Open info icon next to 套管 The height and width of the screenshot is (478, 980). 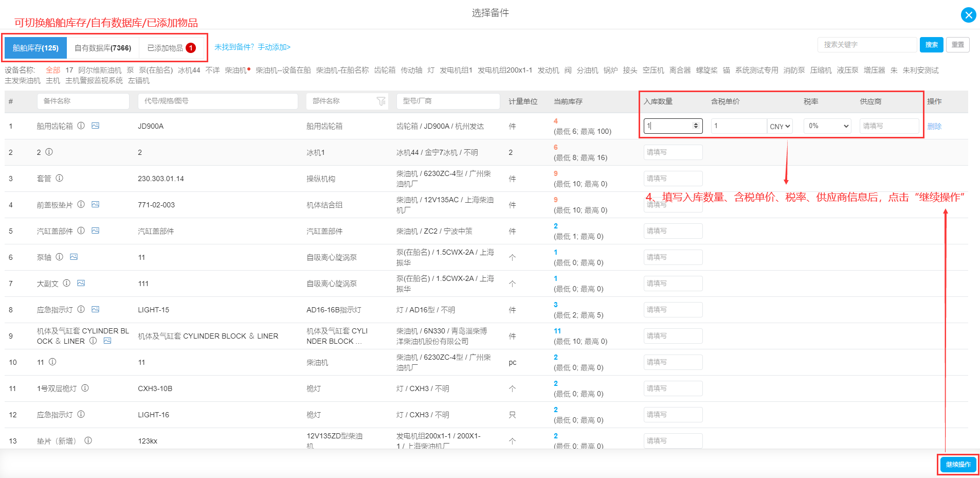click(59, 178)
